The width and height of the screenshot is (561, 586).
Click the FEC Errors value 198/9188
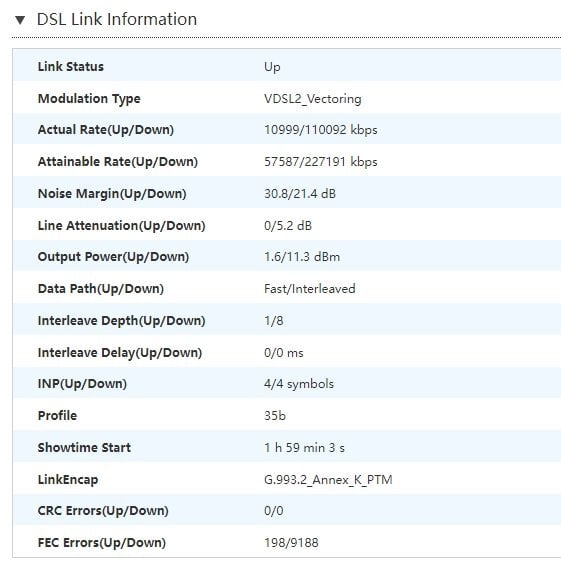point(291,543)
